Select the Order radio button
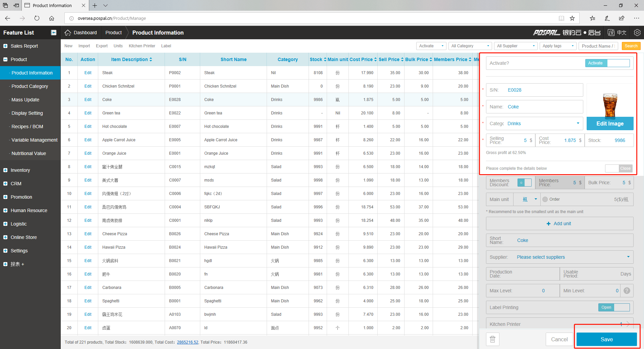The width and height of the screenshot is (644, 349). pyautogui.click(x=545, y=199)
